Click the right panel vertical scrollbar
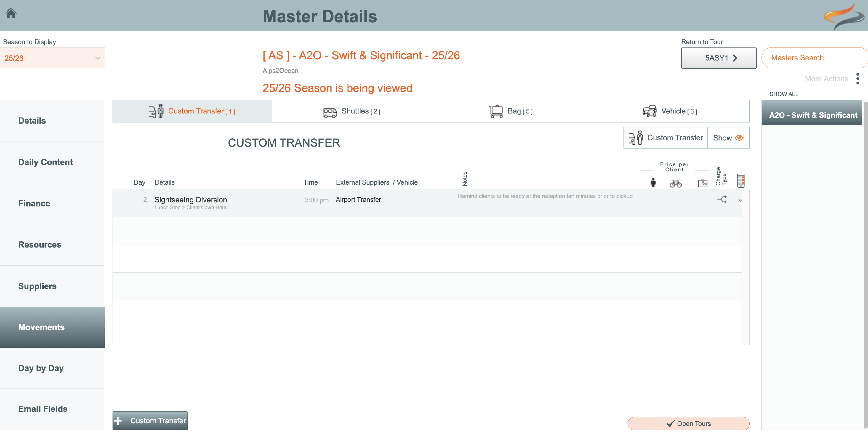The image size is (868, 434). coord(865,263)
